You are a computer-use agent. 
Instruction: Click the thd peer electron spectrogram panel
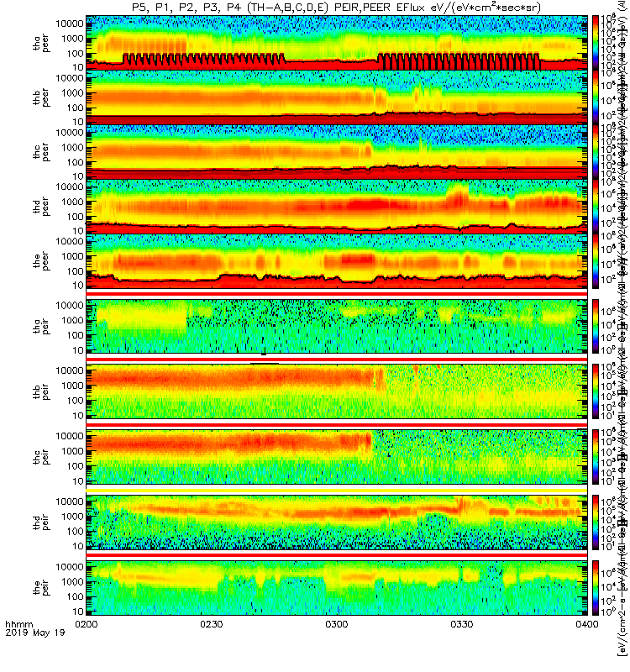(x=337, y=206)
